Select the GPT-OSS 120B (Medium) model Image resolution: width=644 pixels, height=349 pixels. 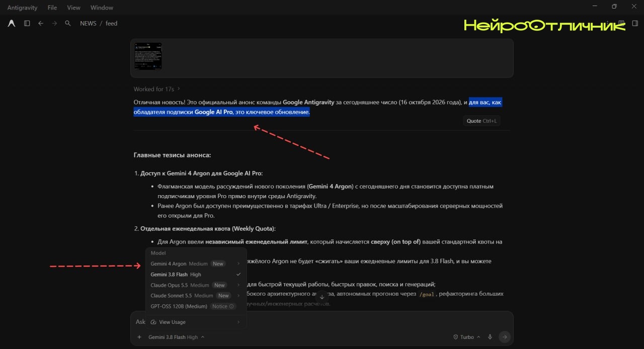click(196, 306)
